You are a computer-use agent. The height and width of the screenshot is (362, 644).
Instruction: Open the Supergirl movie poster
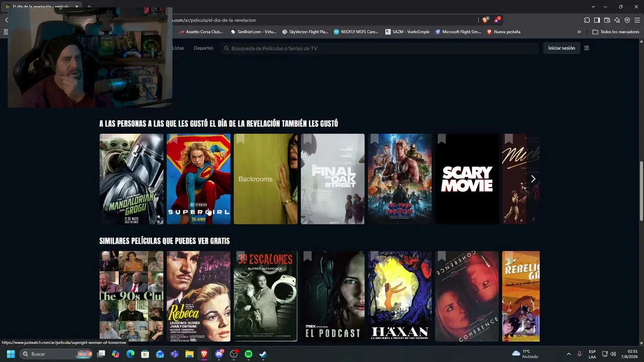coord(199,179)
